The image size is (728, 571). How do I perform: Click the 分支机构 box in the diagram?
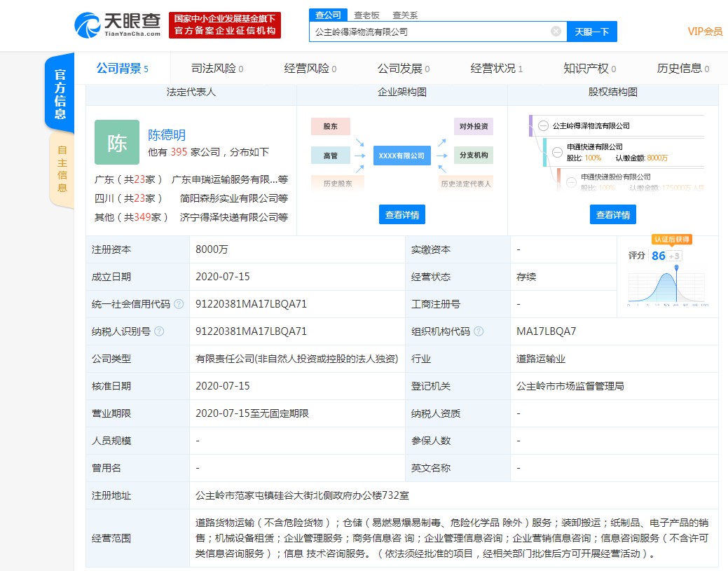click(474, 155)
